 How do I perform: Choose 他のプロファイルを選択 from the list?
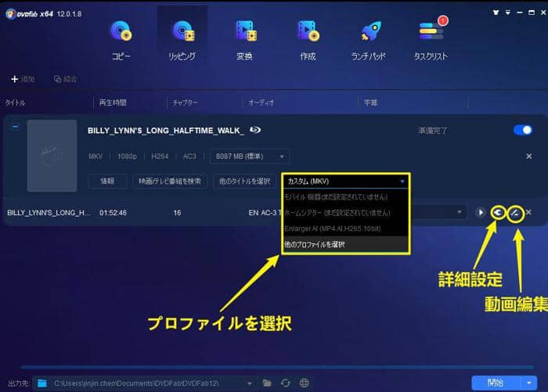click(x=346, y=244)
